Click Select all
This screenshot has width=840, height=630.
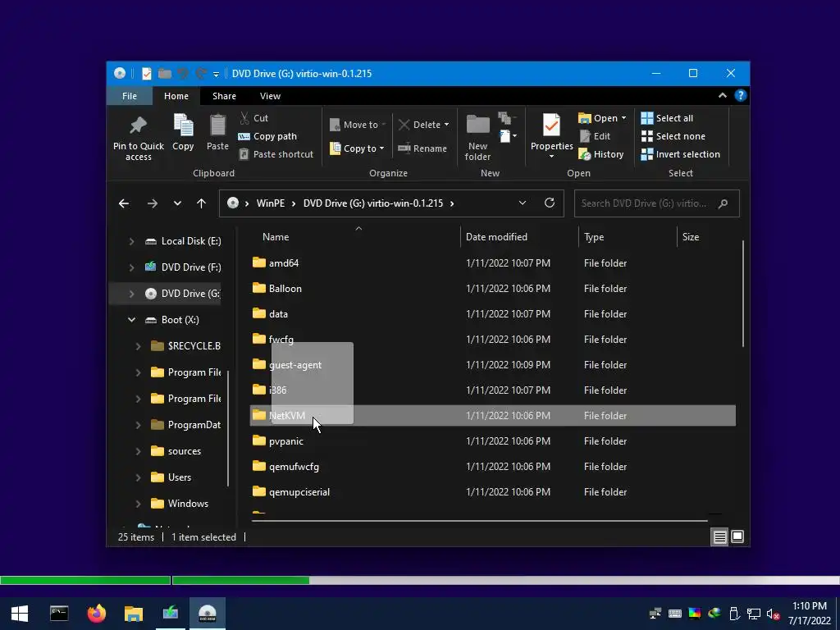(667, 118)
